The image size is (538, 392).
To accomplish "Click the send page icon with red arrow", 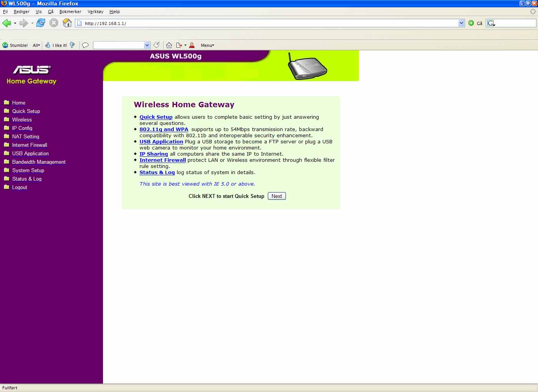I will tap(179, 45).
